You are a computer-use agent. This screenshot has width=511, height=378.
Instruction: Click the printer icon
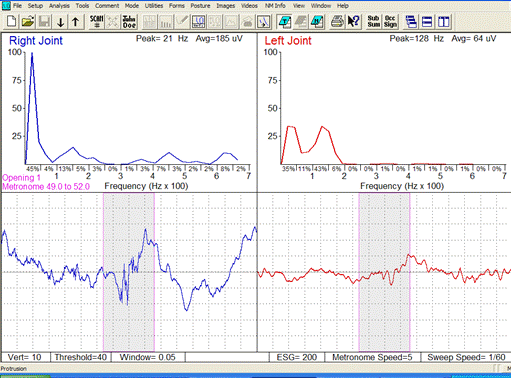click(337, 22)
